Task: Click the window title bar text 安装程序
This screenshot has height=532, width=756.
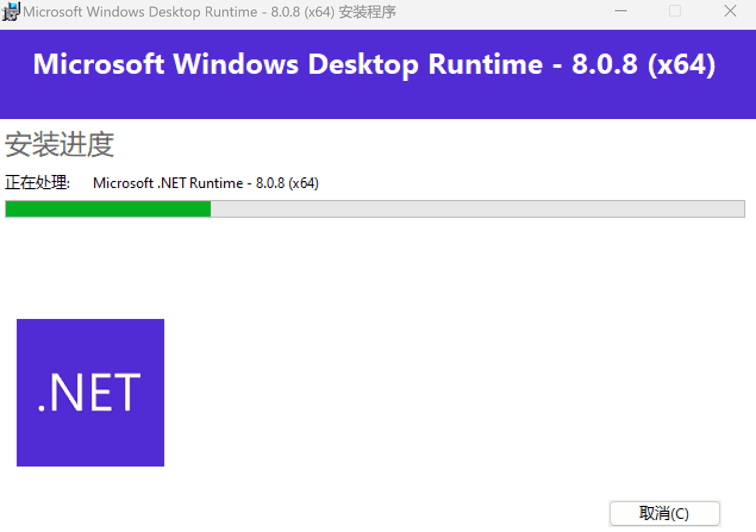Action: 367,12
